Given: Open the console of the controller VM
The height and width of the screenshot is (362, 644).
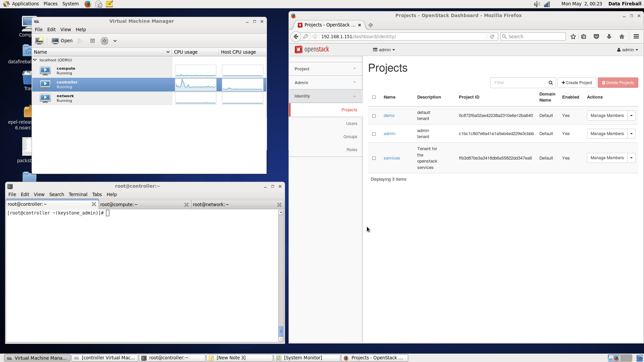Looking at the screenshot, I should pyautogui.click(x=62, y=41).
